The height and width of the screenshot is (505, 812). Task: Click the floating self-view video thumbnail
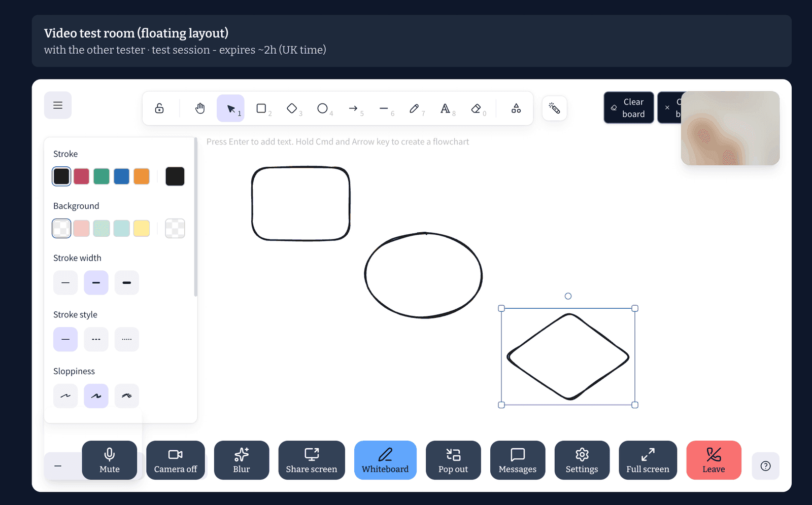coord(730,128)
